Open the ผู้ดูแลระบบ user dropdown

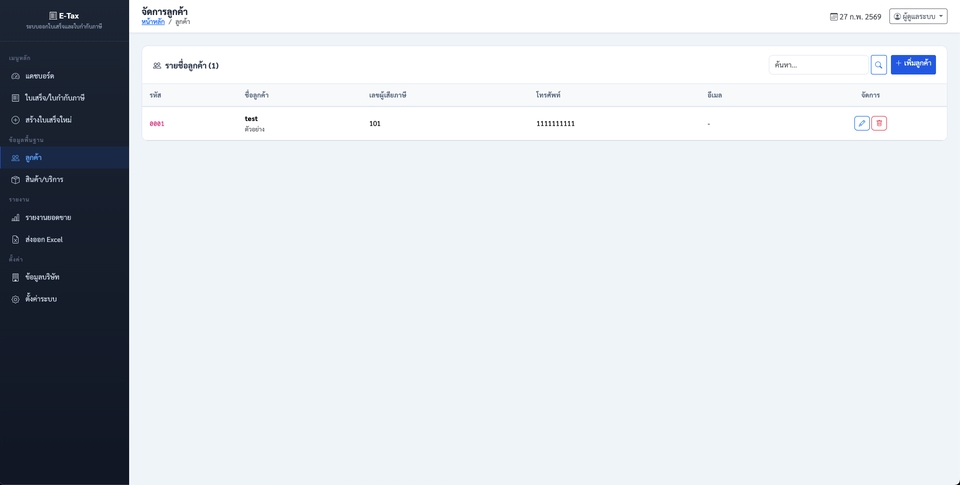917,17
